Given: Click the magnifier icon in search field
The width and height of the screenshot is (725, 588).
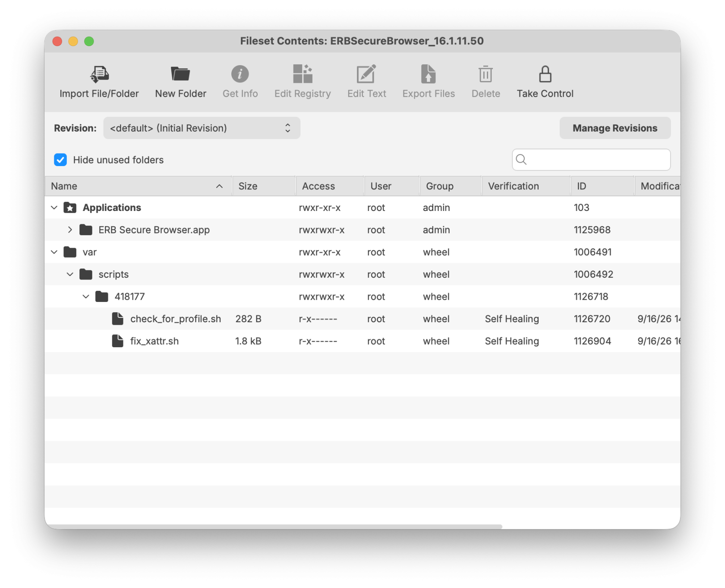Looking at the screenshot, I should click(521, 160).
